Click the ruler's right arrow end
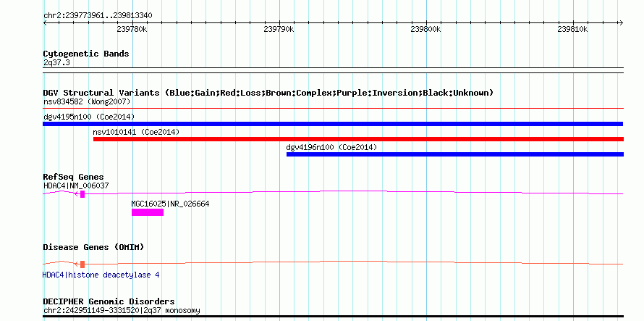 621,23
